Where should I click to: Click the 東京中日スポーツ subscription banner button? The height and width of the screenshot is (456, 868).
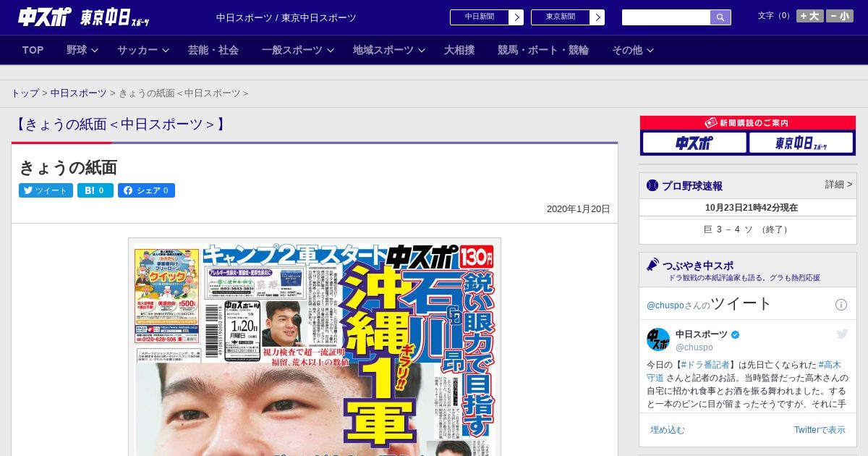(x=801, y=143)
